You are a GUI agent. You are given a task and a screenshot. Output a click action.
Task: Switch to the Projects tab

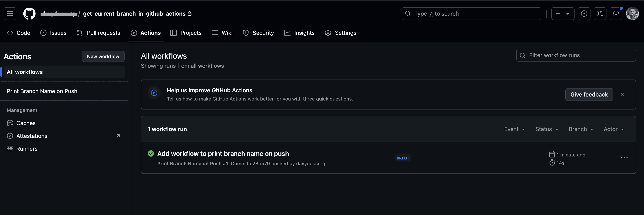click(186, 33)
